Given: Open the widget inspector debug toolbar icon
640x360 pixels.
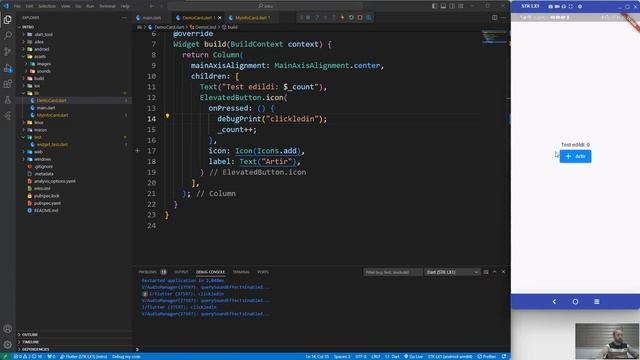Looking at the screenshot, I should coord(369,18).
